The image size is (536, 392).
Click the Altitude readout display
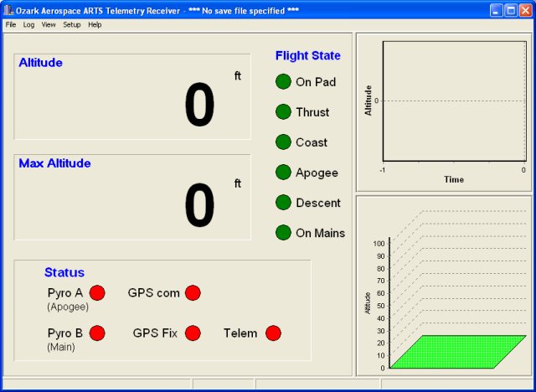pos(132,96)
